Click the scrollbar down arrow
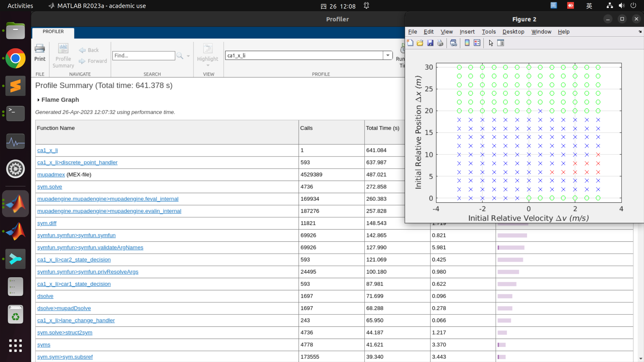644x362 pixels. [640, 359]
